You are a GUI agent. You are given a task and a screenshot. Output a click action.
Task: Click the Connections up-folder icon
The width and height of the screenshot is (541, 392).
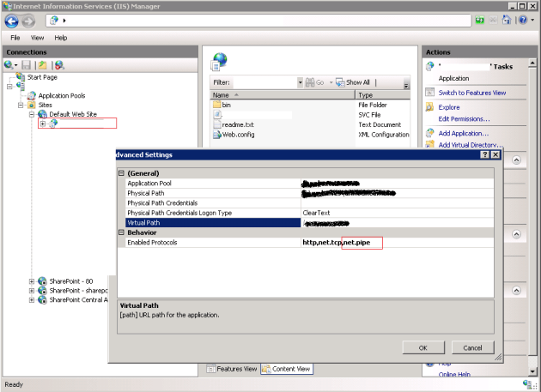pyautogui.click(x=42, y=65)
